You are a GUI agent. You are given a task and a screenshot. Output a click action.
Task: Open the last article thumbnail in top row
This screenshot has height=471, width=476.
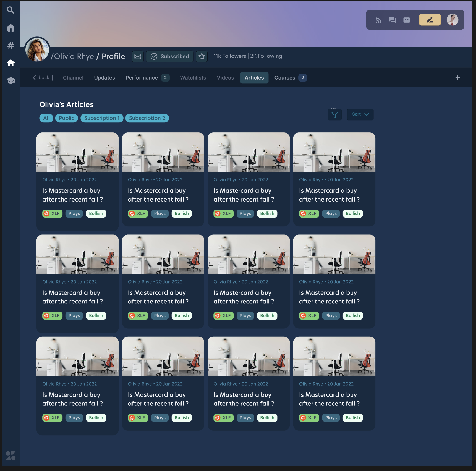click(x=334, y=152)
